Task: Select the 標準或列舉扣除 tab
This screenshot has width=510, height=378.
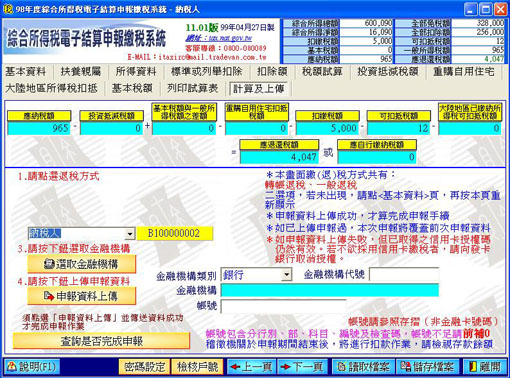Action: pos(207,71)
